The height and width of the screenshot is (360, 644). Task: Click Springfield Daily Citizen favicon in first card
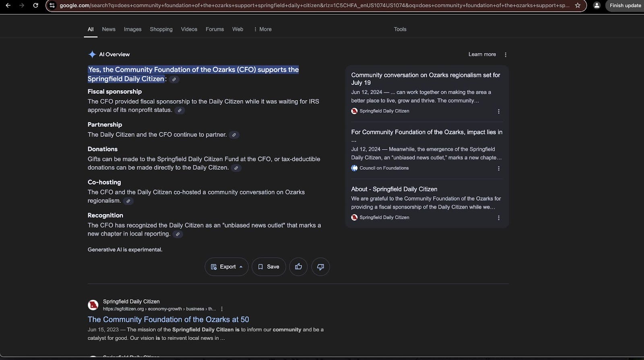(x=354, y=111)
